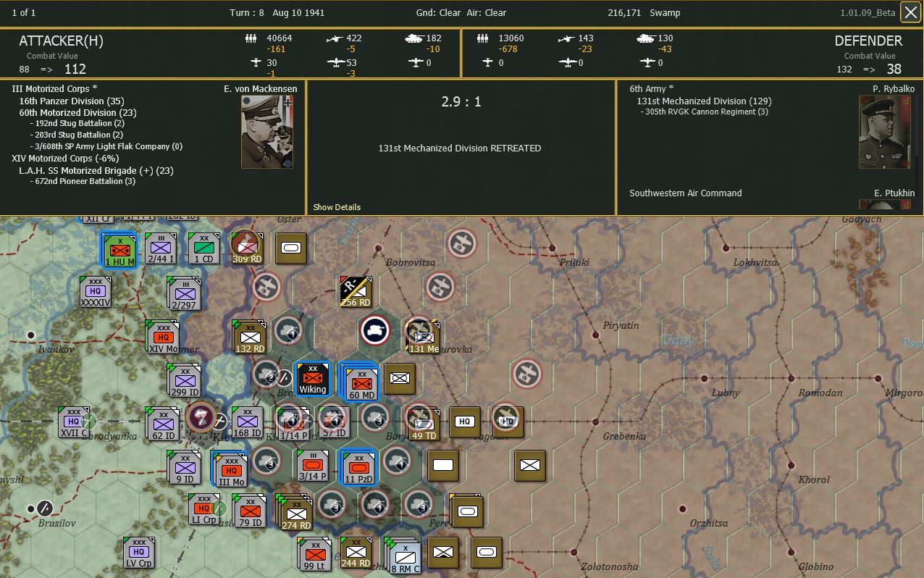This screenshot has width=924, height=578.
Task: Select the 1/14 P panzer regiment counter
Action: click(x=293, y=424)
